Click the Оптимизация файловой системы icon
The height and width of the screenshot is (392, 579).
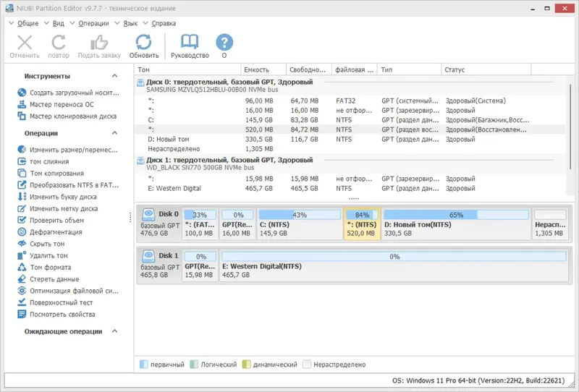pos(22,291)
